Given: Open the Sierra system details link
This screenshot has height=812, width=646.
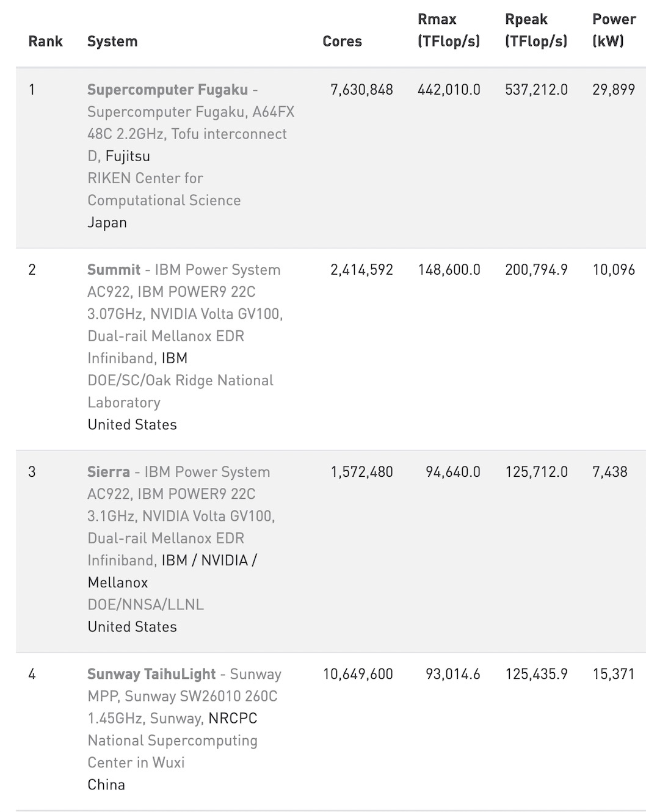Looking at the screenshot, I should (x=109, y=472).
